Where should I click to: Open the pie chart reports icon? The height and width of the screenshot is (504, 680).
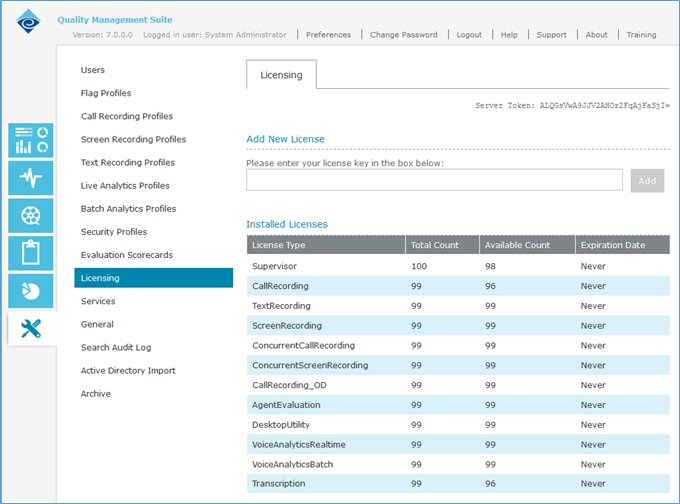click(x=31, y=290)
